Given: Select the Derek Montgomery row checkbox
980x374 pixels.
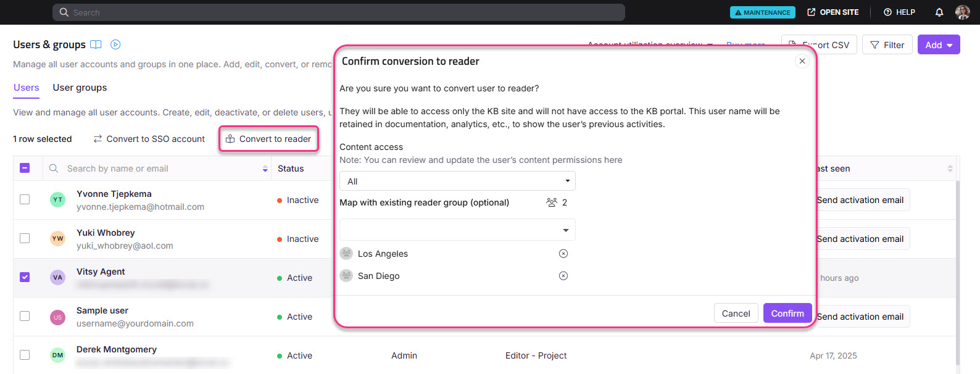Looking at the screenshot, I should pyautogui.click(x=25, y=355).
